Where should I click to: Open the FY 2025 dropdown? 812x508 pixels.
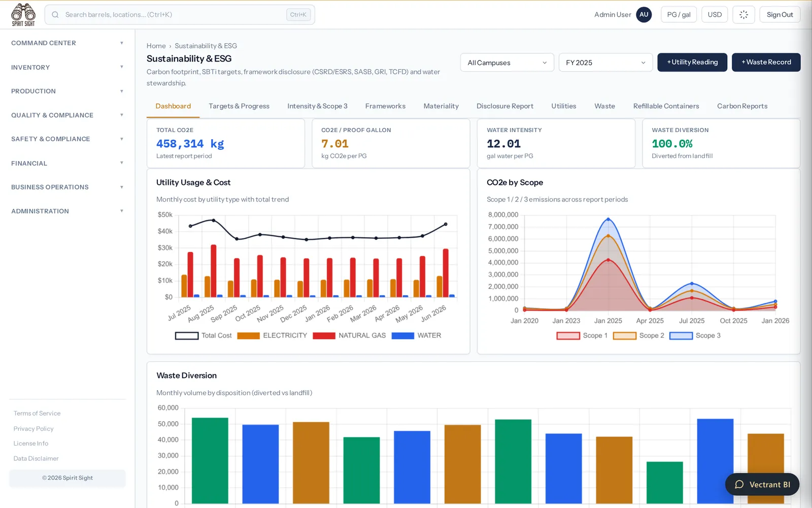click(x=605, y=62)
